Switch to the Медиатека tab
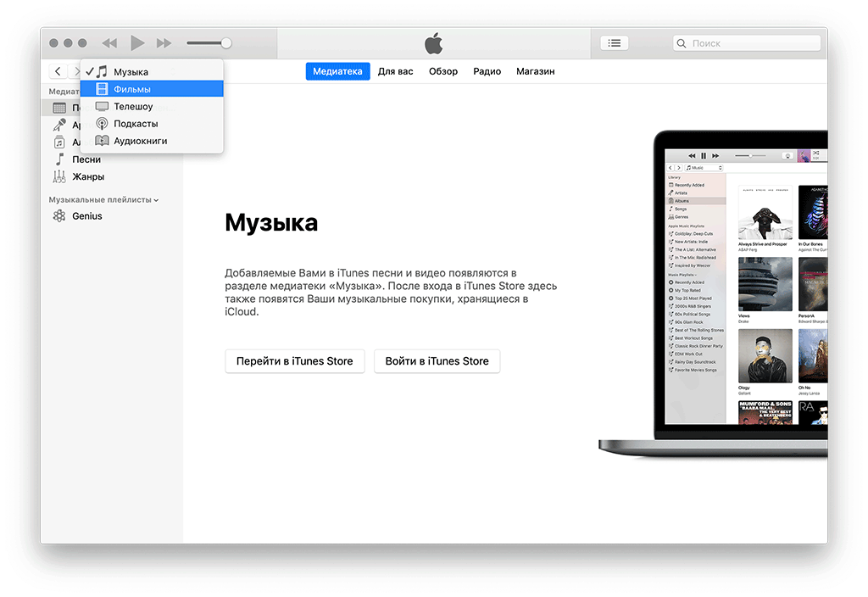Screen dimensions: 868x597 point(337,71)
